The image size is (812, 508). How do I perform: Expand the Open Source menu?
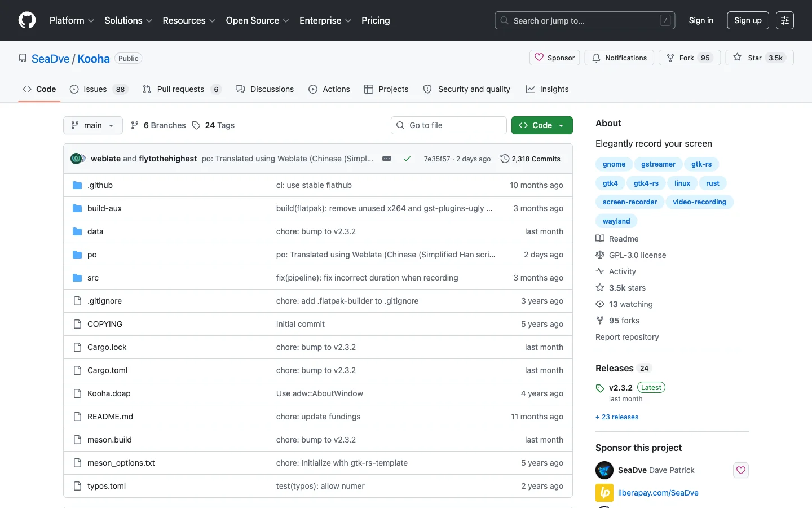tap(257, 20)
